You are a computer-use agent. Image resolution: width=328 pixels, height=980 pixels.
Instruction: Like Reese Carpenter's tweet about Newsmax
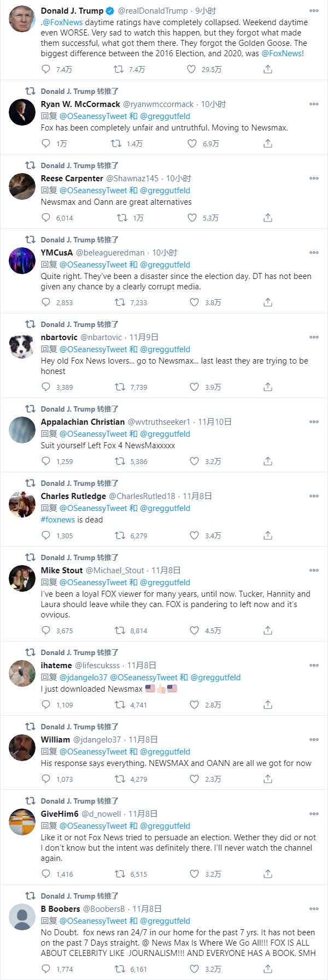click(x=192, y=218)
